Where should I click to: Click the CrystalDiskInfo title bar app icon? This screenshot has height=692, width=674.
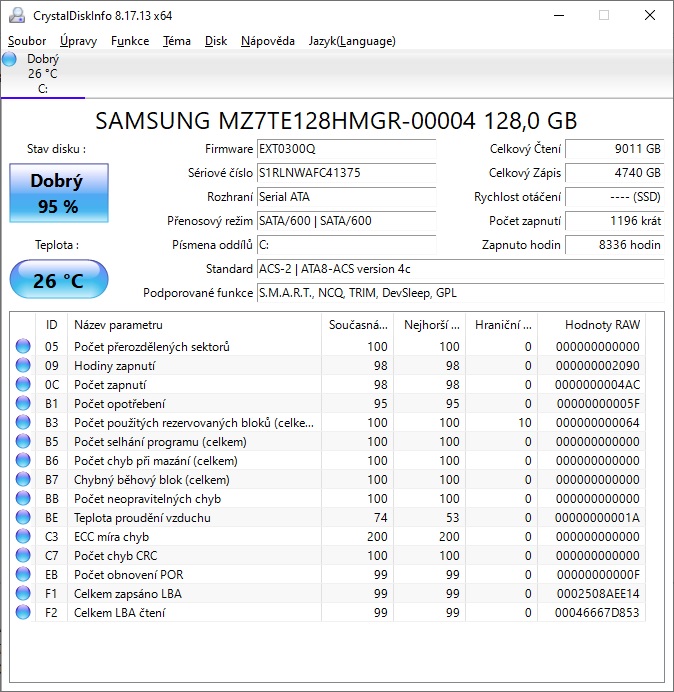pyautogui.click(x=17, y=15)
